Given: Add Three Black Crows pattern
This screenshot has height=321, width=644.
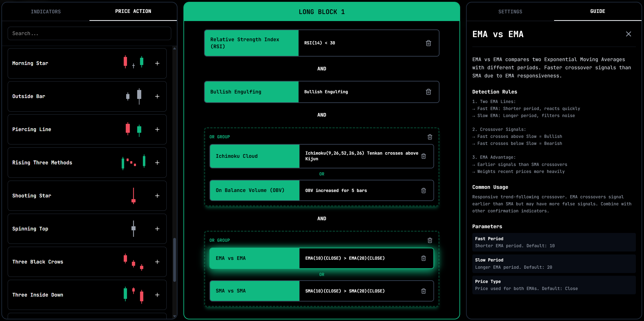Looking at the screenshot, I should click(x=158, y=262).
